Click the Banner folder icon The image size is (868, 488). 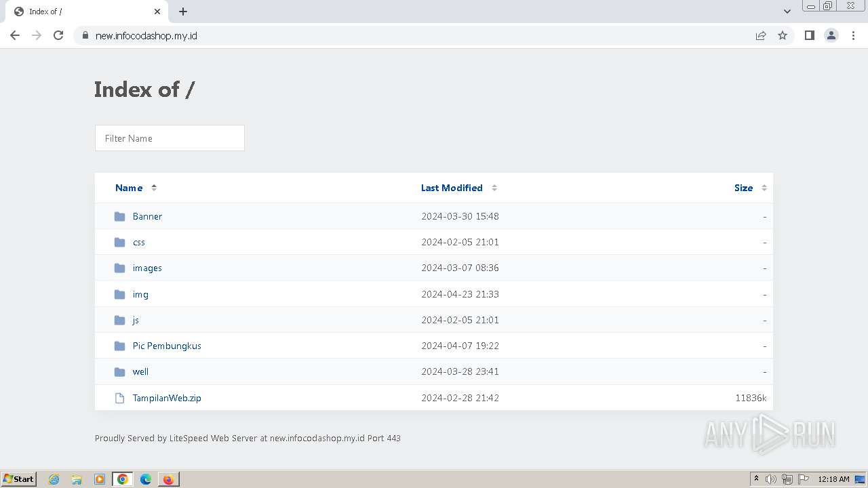point(120,216)
